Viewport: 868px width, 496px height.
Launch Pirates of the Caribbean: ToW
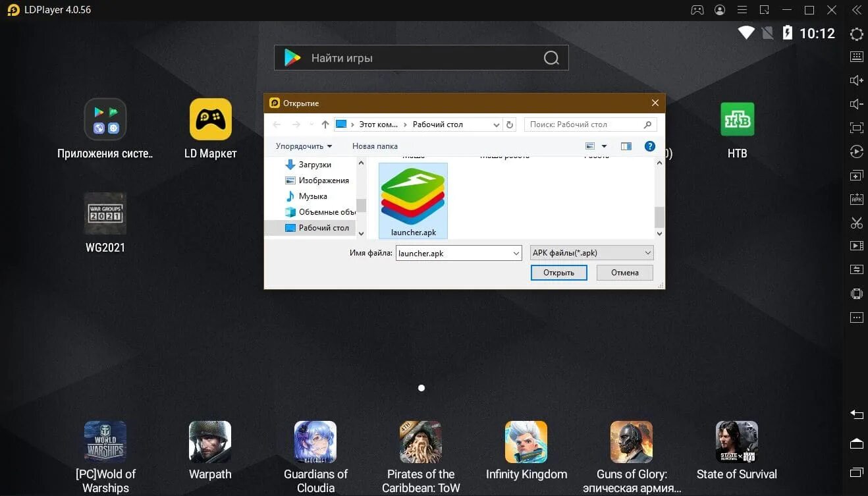click(421, 456)
